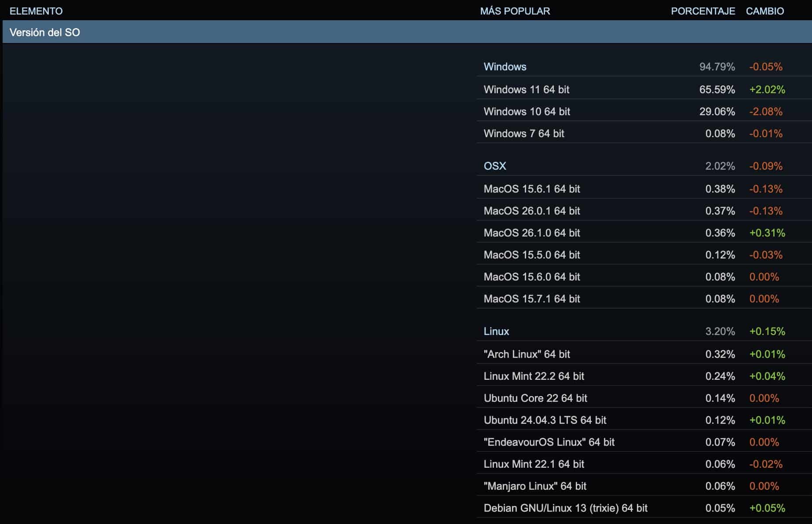Image resolution: width=812 pixels, height=524 pixels.
Task: Click the 65.59% Windows 11 percentage
Action: tap(717, 90)
